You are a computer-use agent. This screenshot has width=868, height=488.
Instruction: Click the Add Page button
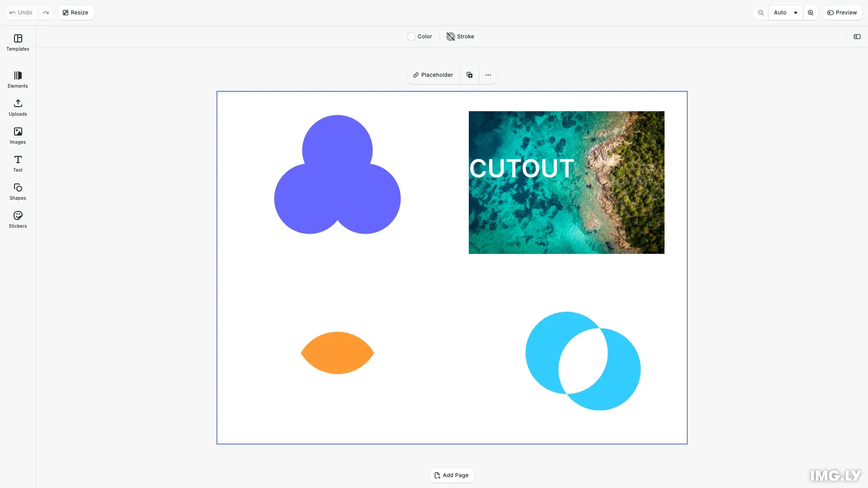click(x=452, y=475)
